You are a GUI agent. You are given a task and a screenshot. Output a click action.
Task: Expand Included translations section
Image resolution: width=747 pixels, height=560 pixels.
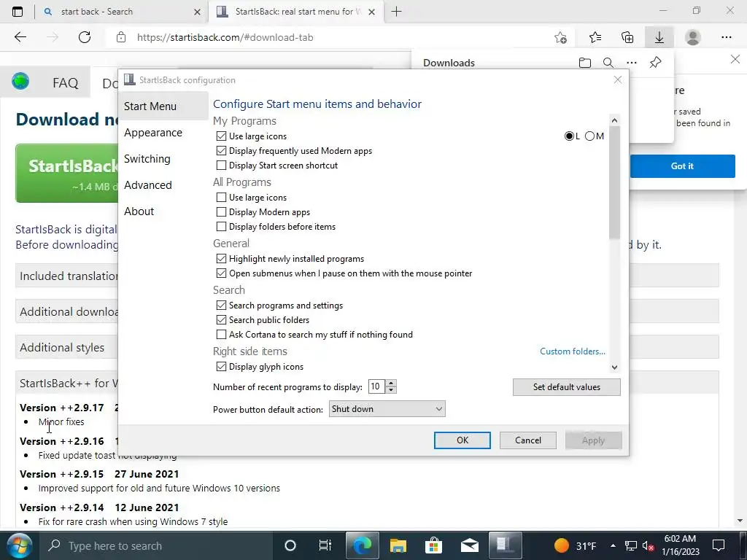(x=66, y=276)
